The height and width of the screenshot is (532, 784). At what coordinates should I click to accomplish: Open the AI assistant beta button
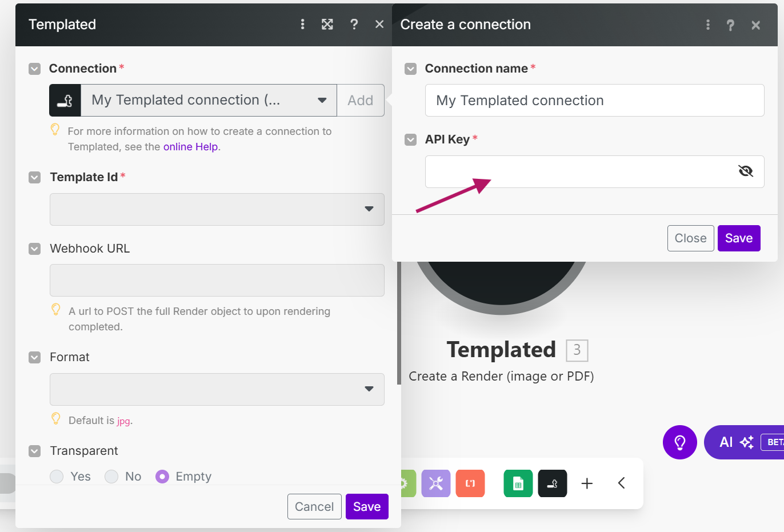point(744,442)
